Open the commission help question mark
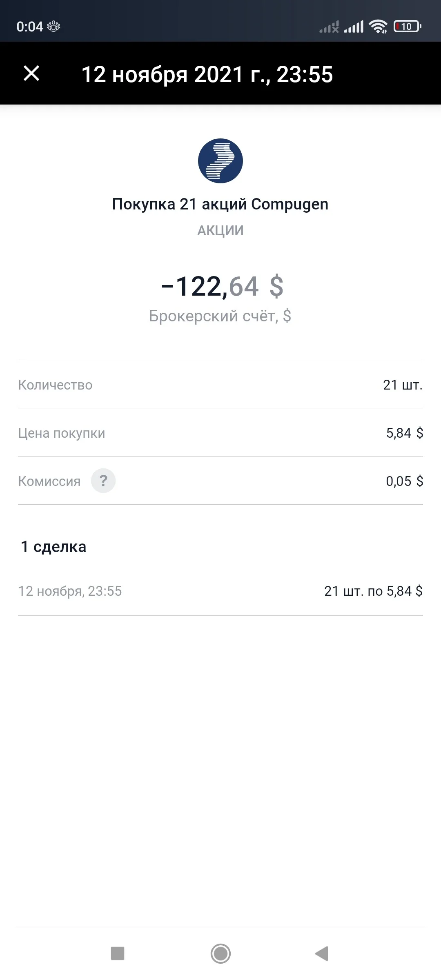The image size is (441, 980). pos(103,481)
